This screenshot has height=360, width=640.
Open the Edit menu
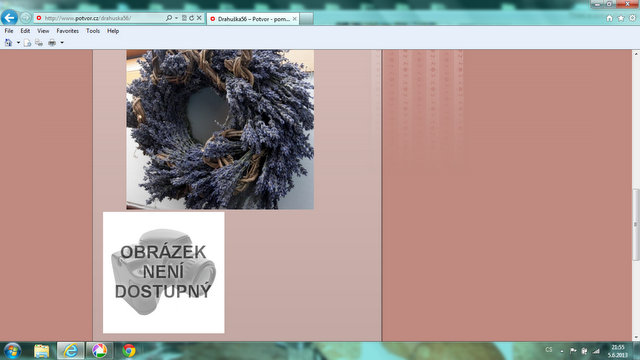pos(25,31)
